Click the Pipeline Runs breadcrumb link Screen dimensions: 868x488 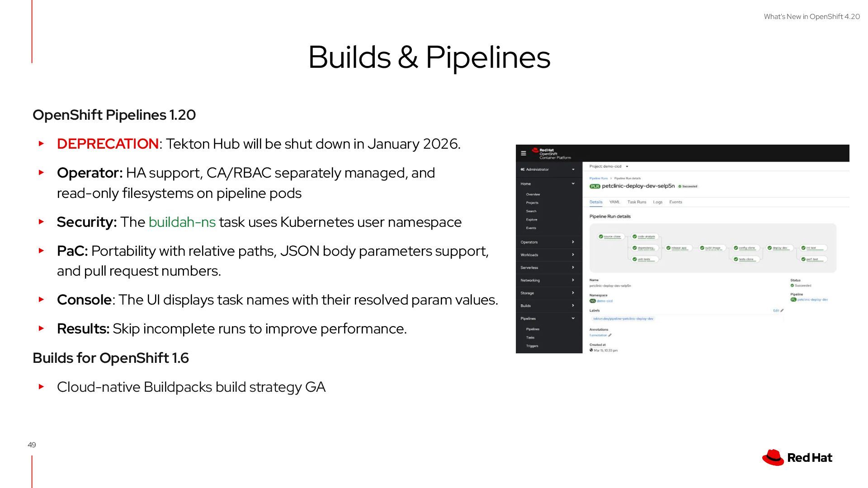(598, 178)
